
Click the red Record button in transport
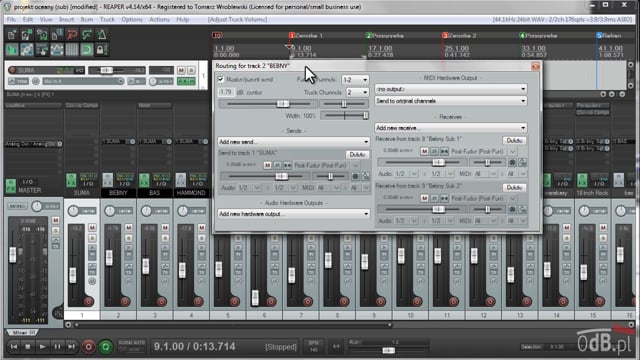point(88,347)
